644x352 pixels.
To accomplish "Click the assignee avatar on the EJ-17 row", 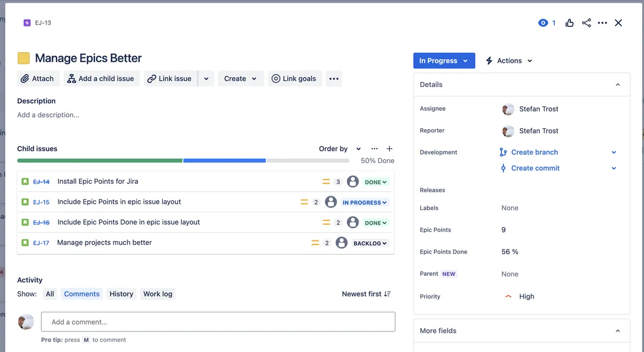I will [341, 243].
